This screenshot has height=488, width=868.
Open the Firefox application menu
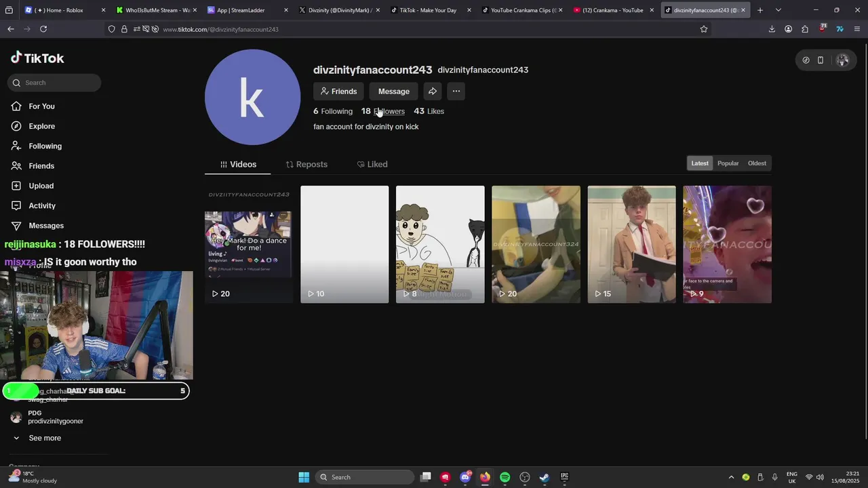857,29
